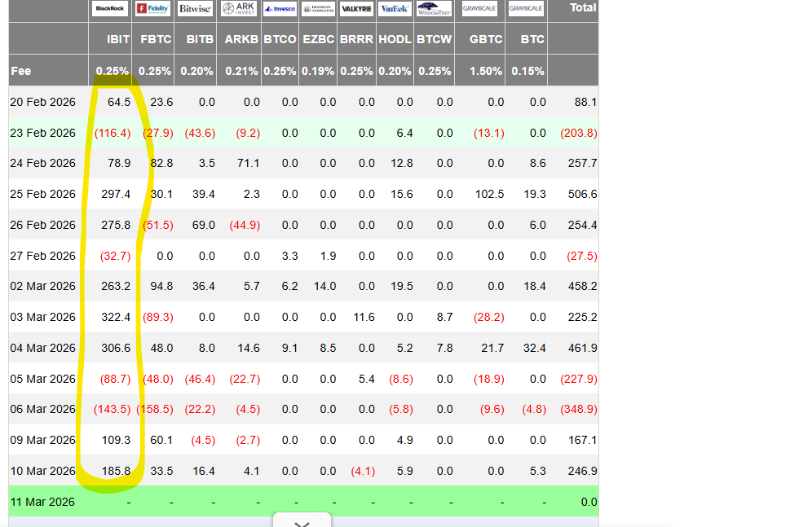
Task: Expand the table with the bottom chevron
Action: coord(302,521)
